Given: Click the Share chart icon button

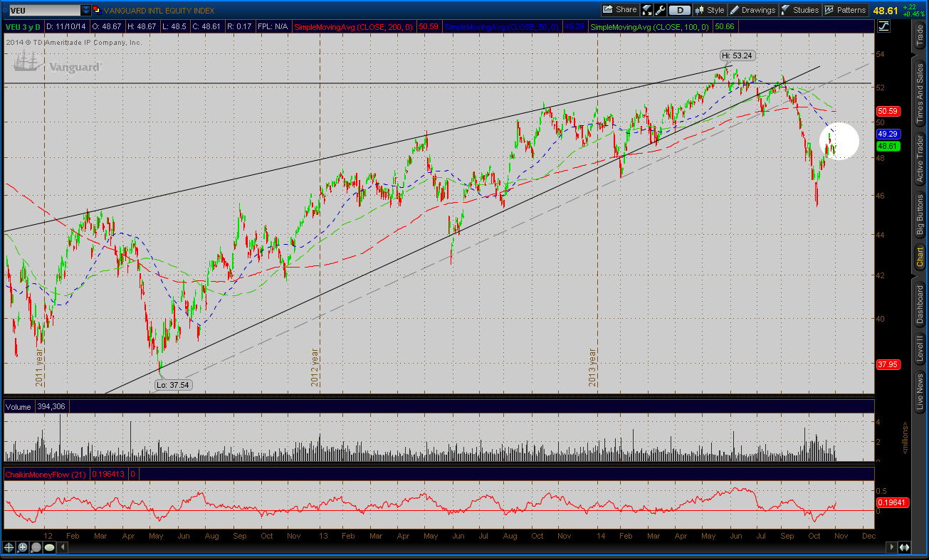Looking at the screenshot, I should pos(619,10).
